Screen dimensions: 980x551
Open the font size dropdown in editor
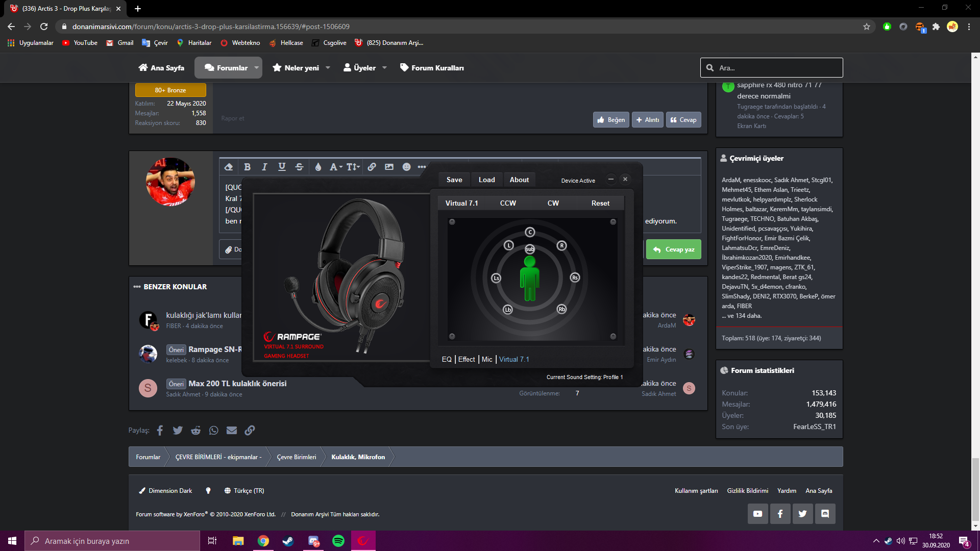coord(353,167)
